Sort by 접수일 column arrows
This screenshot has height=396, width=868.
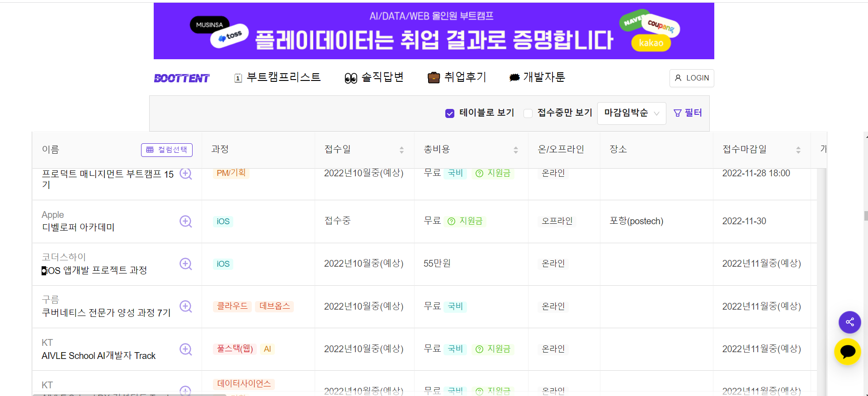pyautogui.click(x=401, y=150)
